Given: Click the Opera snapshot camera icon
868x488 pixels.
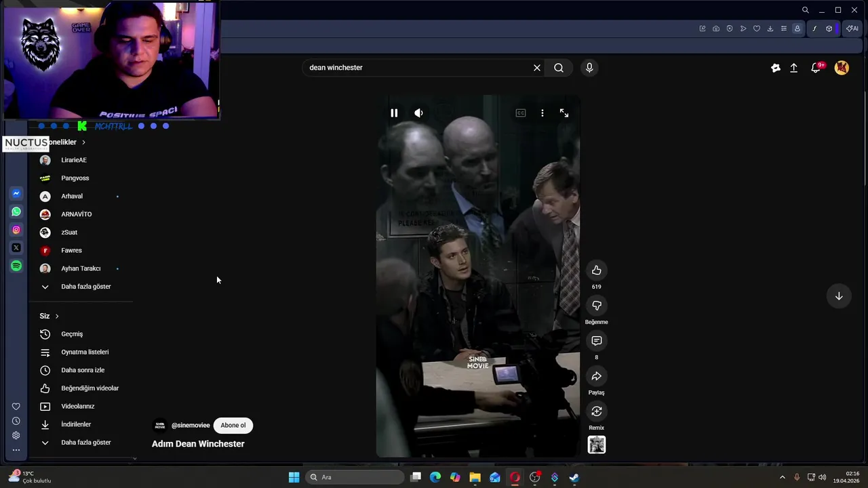Looking at the screenshot, I should (x=716, y=28).
